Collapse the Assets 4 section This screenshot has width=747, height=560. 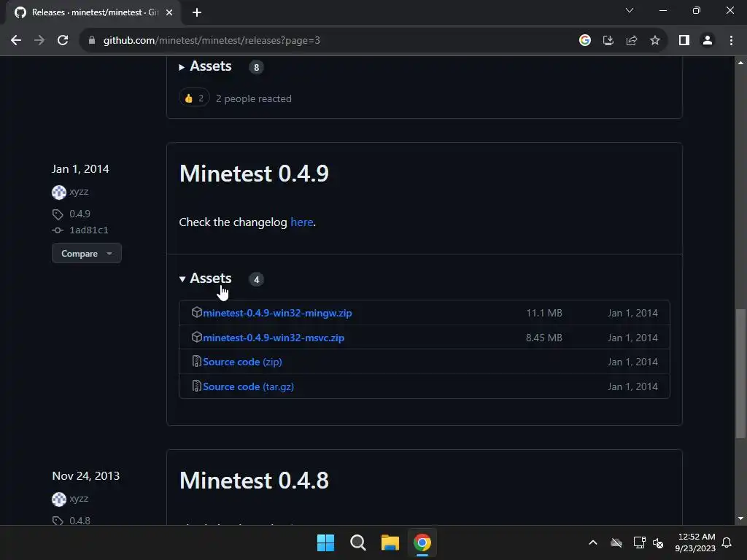(x=205, y=279)
